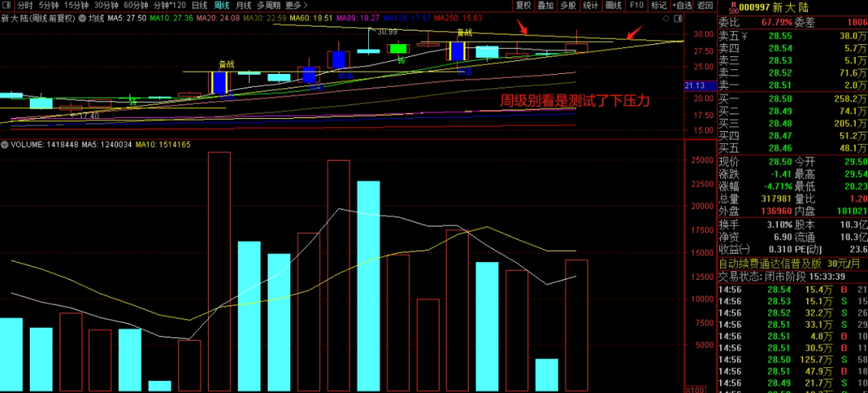Open the 统计 statistics tool
The image size is (868, 393).
591,6
